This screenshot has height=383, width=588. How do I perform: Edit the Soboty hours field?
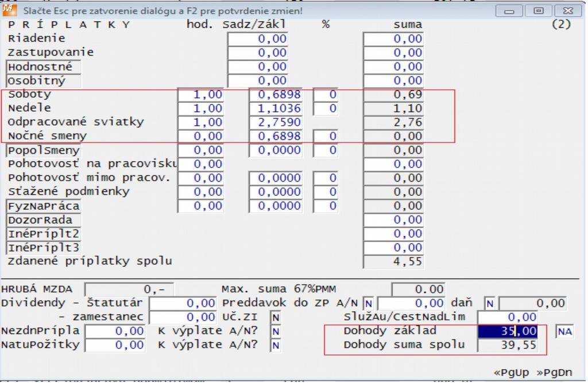(x=200, y=95)
